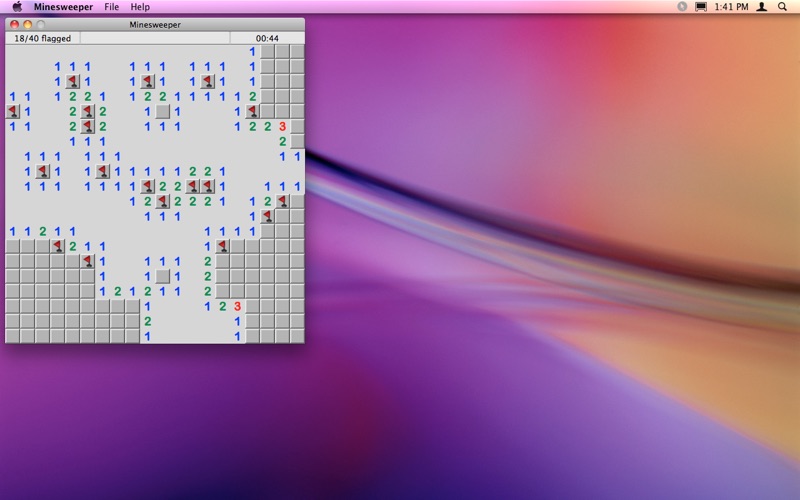Click the green 2 directly below upper red 3
This screenshot has width=800, height=500.
point(283,141)
